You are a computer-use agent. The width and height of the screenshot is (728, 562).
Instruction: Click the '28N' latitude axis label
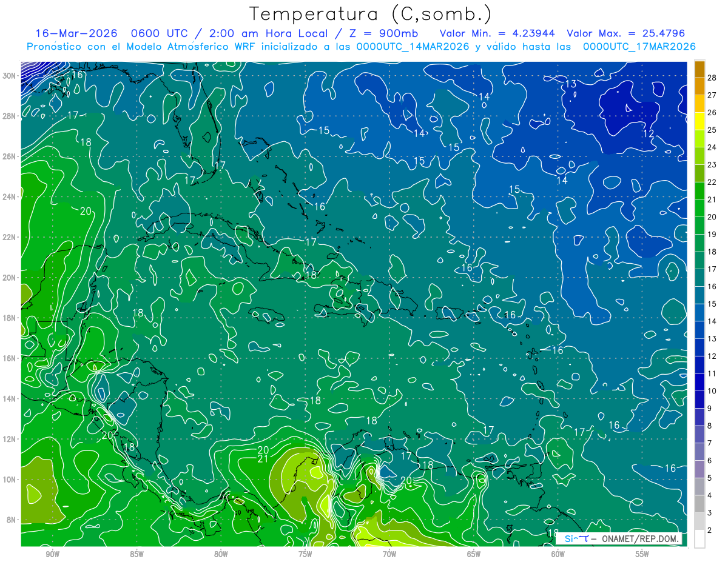(9, 116)
